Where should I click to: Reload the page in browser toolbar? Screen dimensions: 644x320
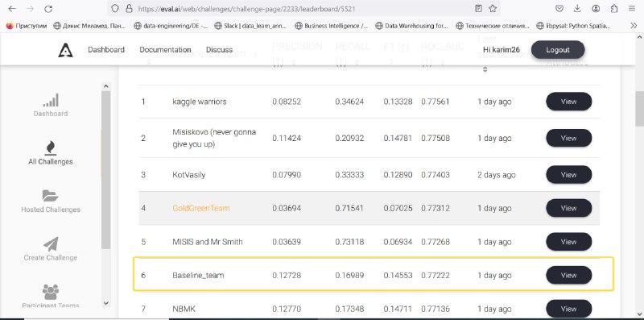click(x=48, y=9)
